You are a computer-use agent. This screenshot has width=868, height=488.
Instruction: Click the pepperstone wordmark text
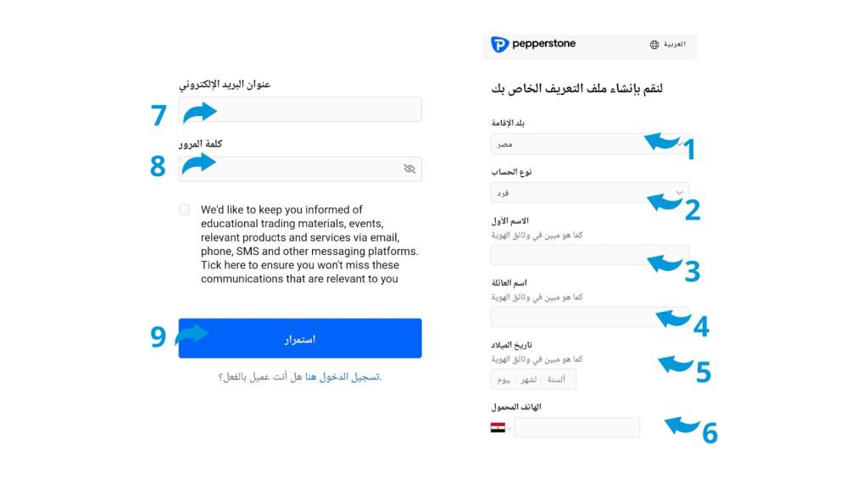click(x=543, y=44)
